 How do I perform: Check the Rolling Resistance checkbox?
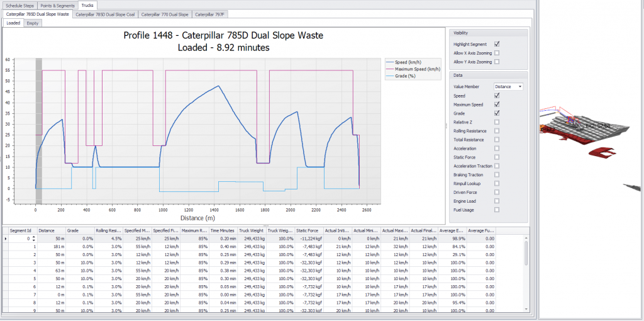click(x=497, y=131)
